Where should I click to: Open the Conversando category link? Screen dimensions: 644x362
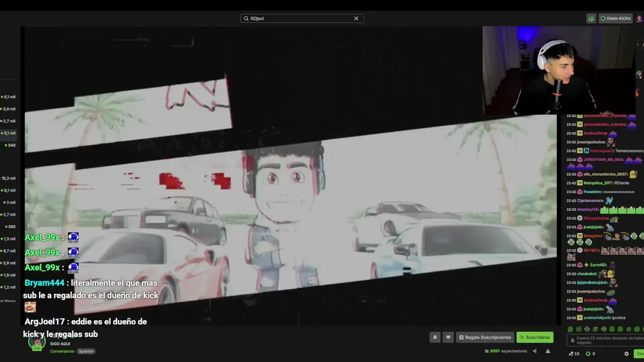(x=62, y=351)
